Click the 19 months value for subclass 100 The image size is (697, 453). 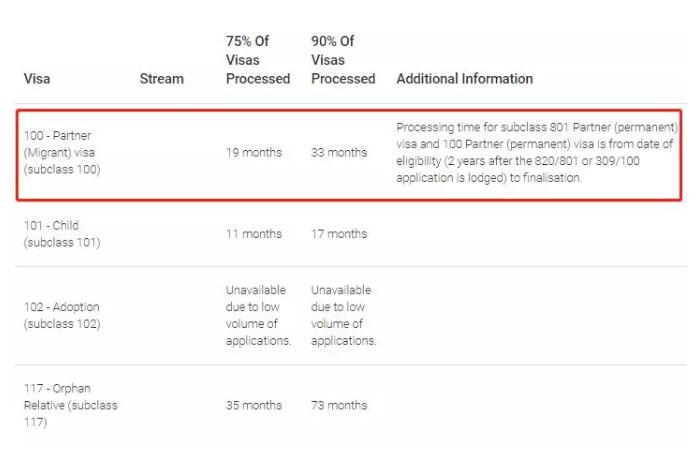(254, 152)
